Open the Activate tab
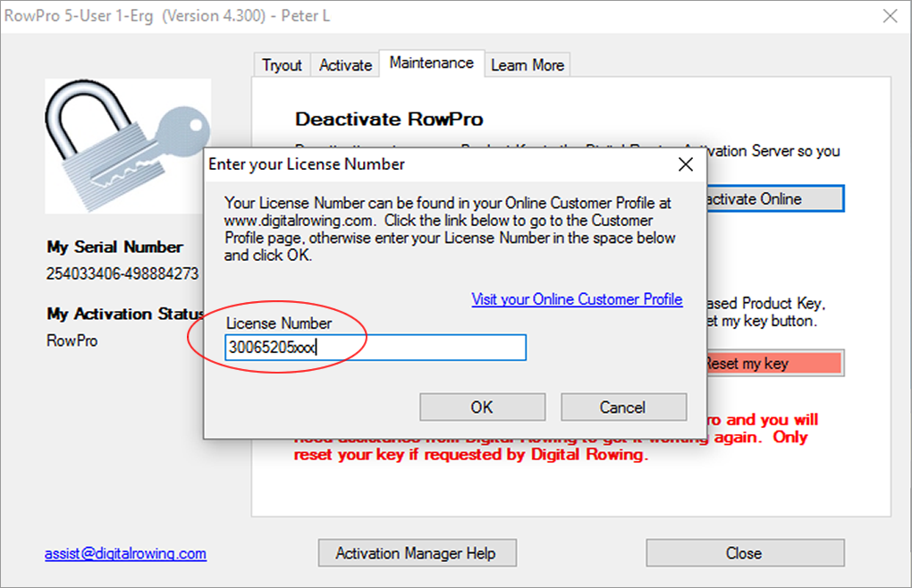The height and width of the screenshot is (588, 912). coord(345,65)
